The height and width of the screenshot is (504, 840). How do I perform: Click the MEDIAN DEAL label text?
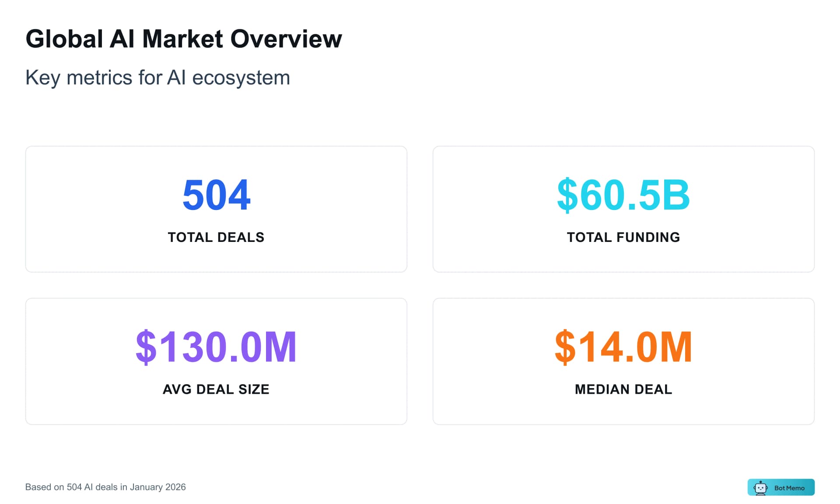click(x=623, y=389)
